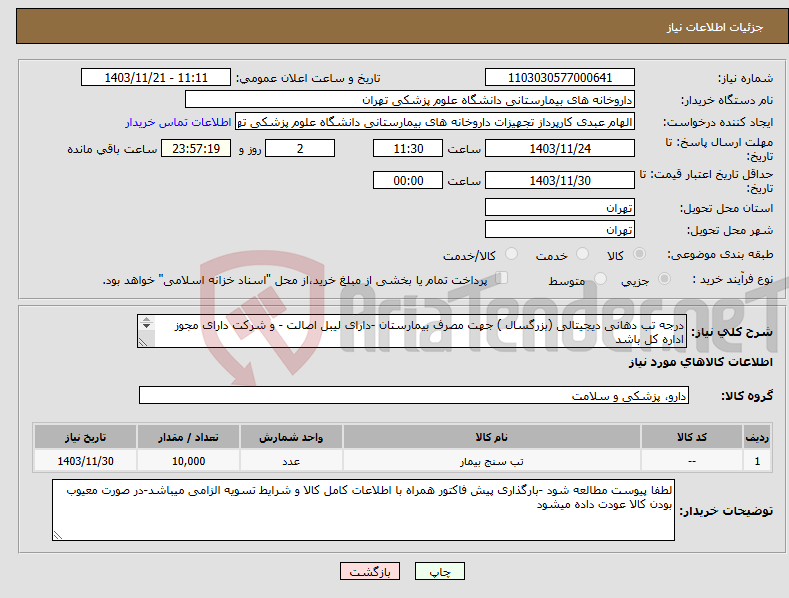Select the کالا radio button

640,254
